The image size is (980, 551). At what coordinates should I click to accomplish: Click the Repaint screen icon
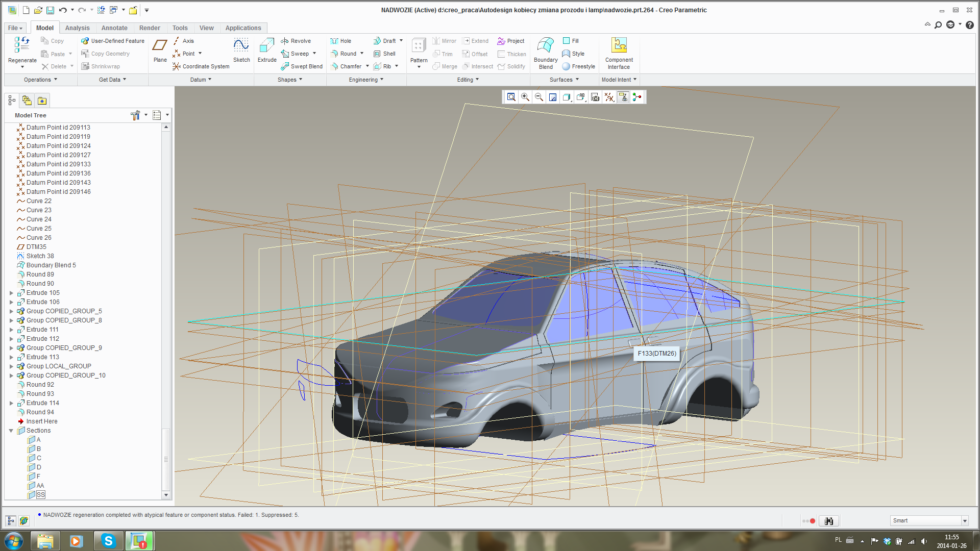[x=553, y=97]
